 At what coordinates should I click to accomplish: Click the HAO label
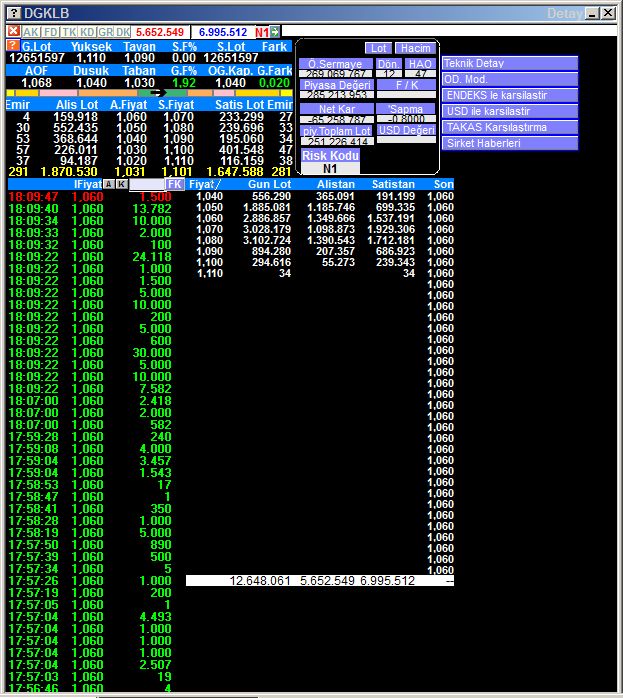[x=420, y=64]
